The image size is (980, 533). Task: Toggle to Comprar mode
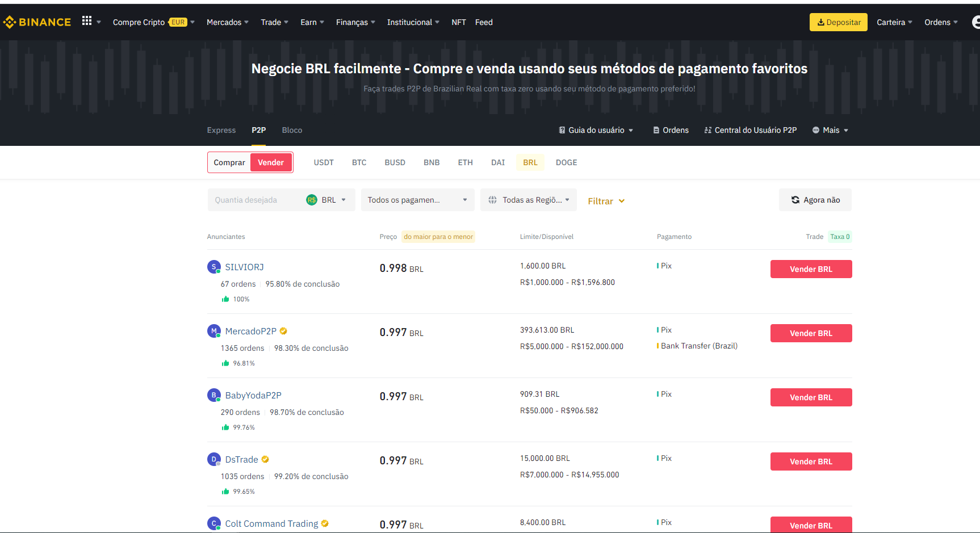pos(229,162)
